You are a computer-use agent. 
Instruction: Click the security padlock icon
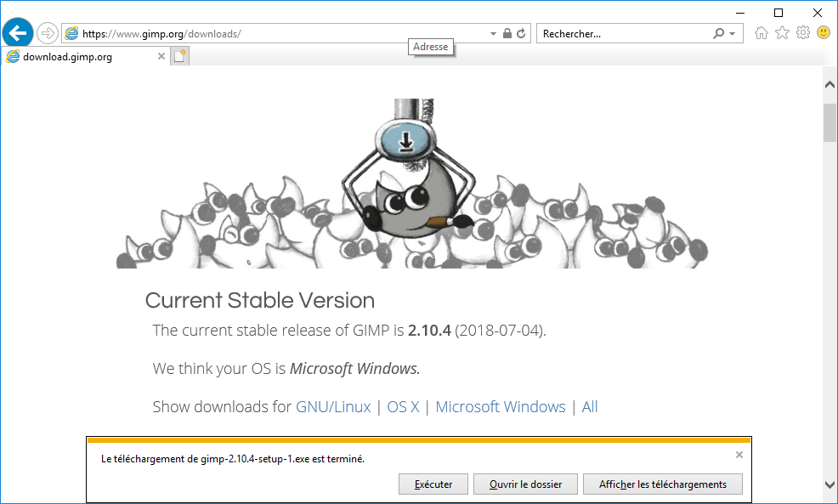pos(507,34)
